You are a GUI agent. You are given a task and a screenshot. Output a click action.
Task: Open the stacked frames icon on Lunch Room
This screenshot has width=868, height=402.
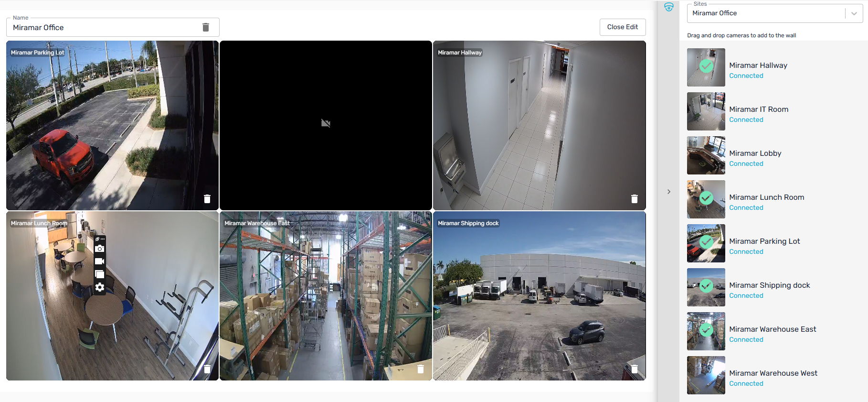click(x=100, y=274)
